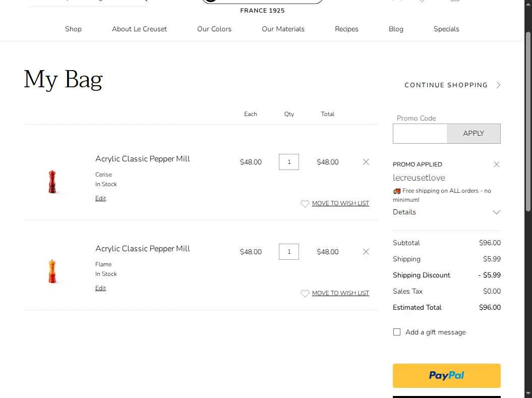Open the Flame Acrylic Classic Pepper Mill title
532x398 pixels.
click(143, 249)
